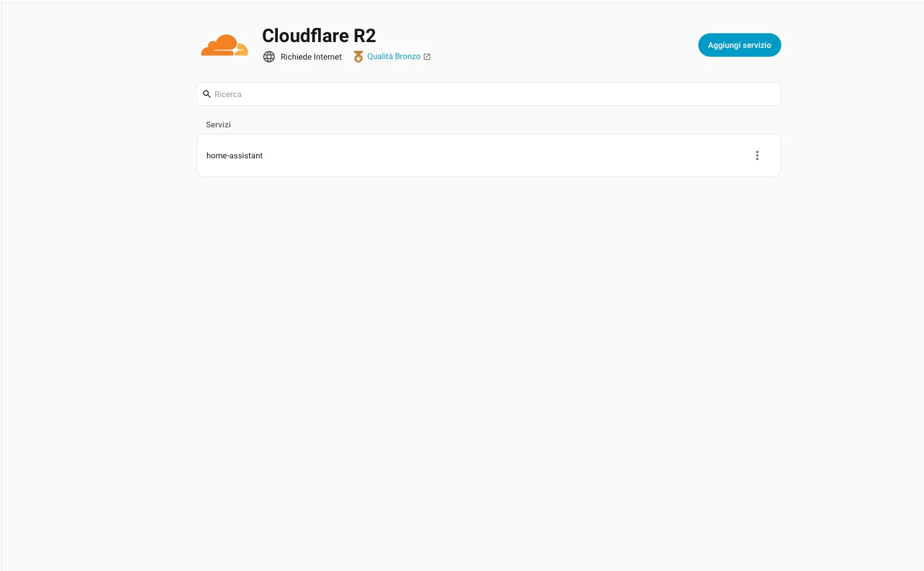Click the external link icon after Qualità Bronzo
924x571 pixels.
pyautogui.click(x=427, y=57)
